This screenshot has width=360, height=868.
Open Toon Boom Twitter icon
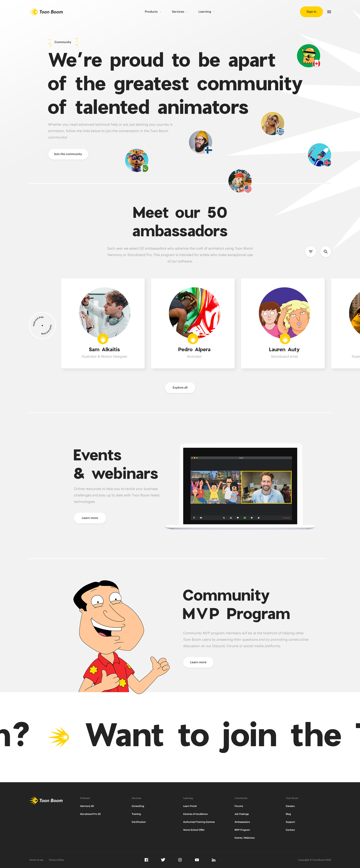pos(163,860)
